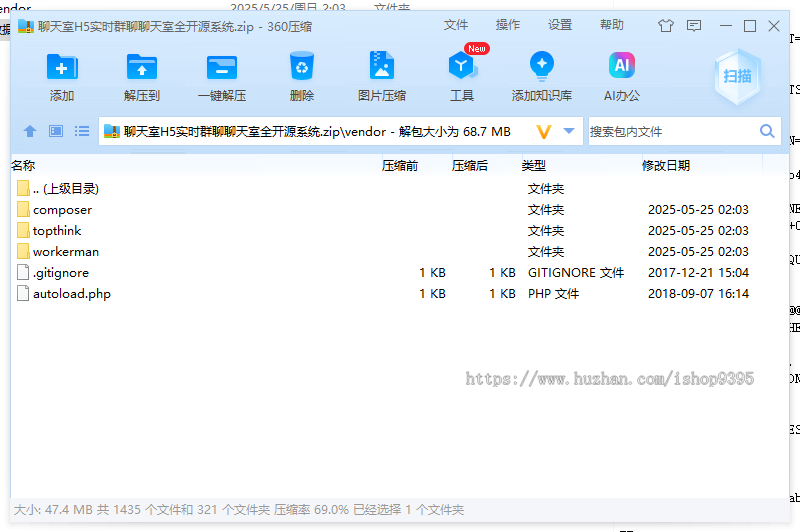Viewport: 800px width, 532px height.
Task: Click the composer folder icon
Action: [x=23, y=209]
